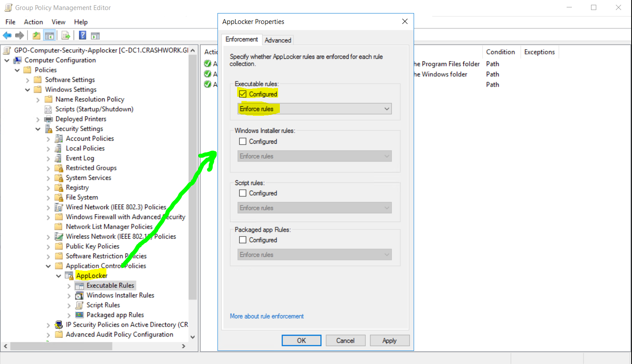The image size is (632, 364).
Task: Close the AppLocker Properties dialog
Action: [405, 21]
